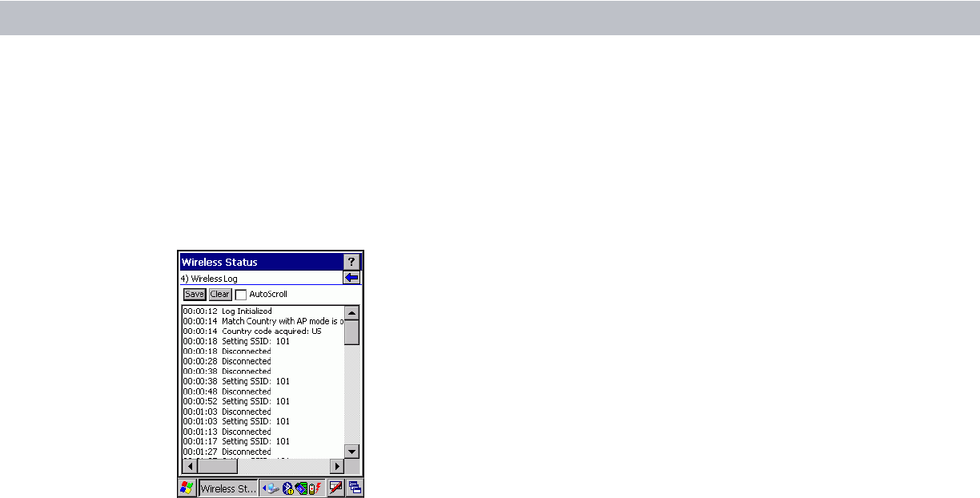Click the horizontal scrollbar thumb
The height and width of the screenshot is (498, 980).
click(x=217, y=465)
